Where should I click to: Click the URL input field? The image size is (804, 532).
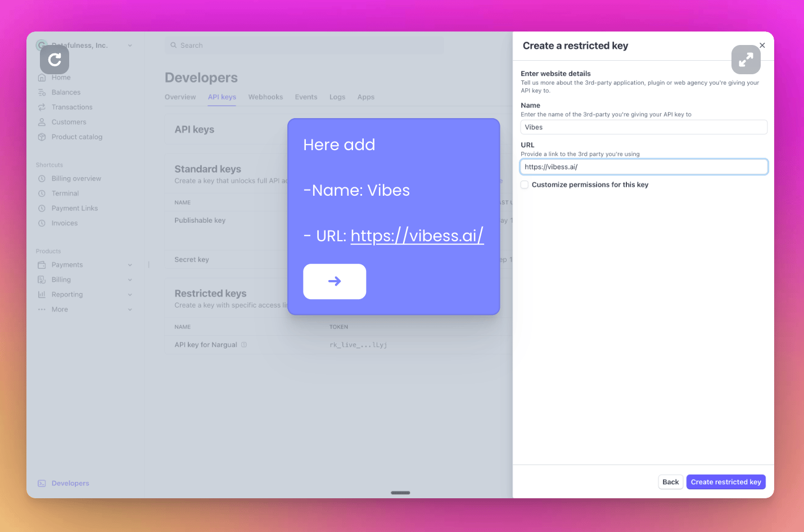[644, 167]
